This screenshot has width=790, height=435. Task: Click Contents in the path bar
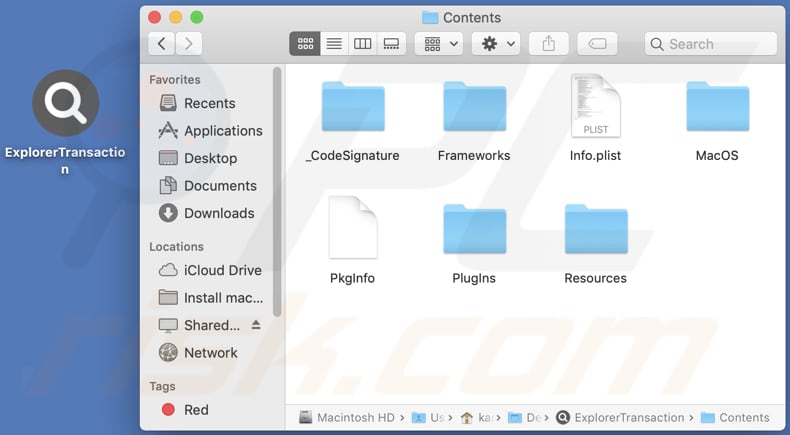pos(735,417)
